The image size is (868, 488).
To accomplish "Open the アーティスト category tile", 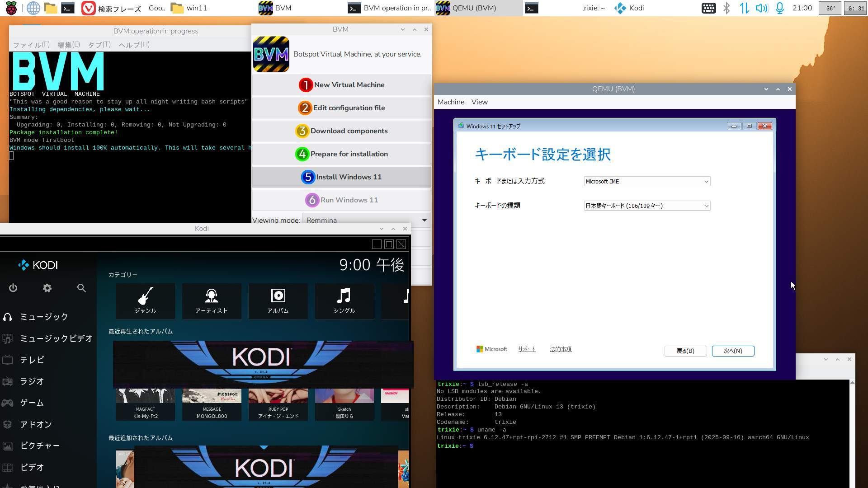I will 212,301.
